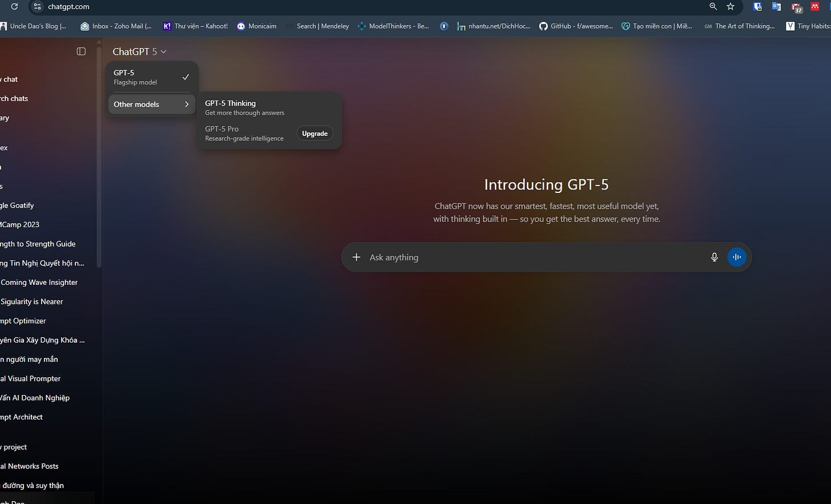The image size is (831, 504).
Task: Open attachments with the plus icon
Action: point(356,257)
